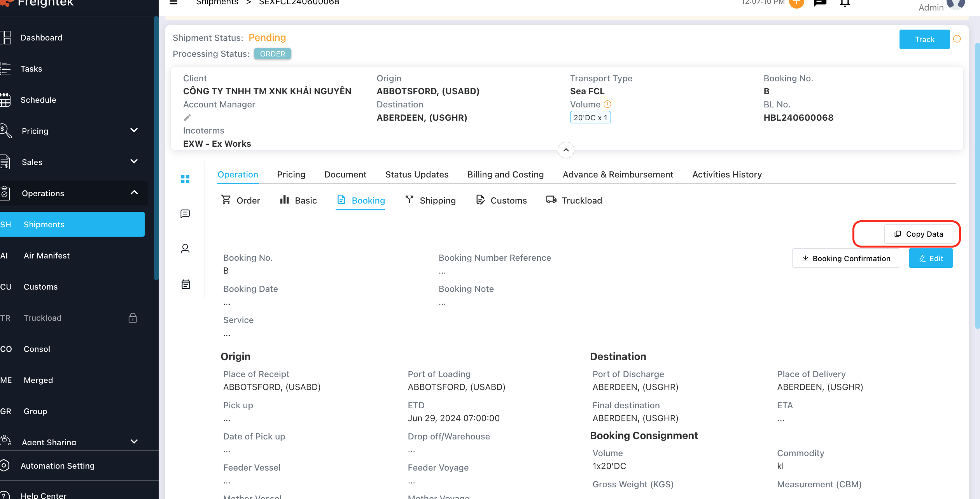The image size is (980, 499).
Task: Expand the Pricing sidebar menu
Action: pos(134,130)
